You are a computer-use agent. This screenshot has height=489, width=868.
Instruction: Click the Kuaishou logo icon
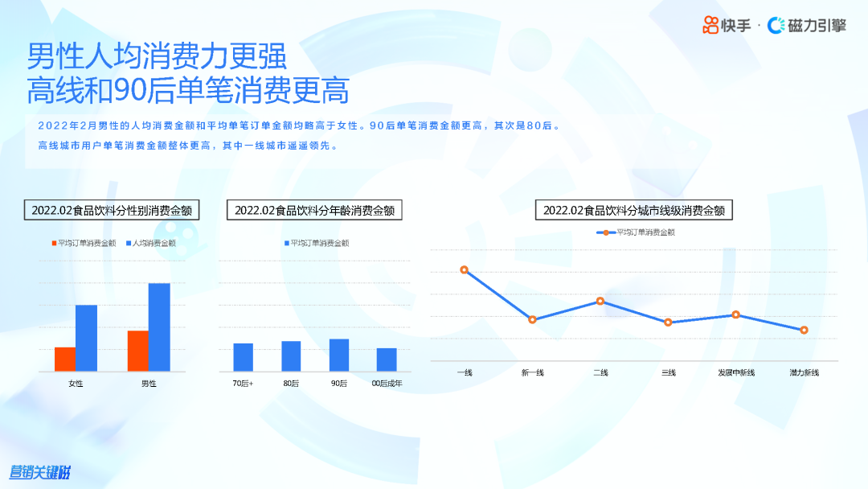(x=710, y=25)
